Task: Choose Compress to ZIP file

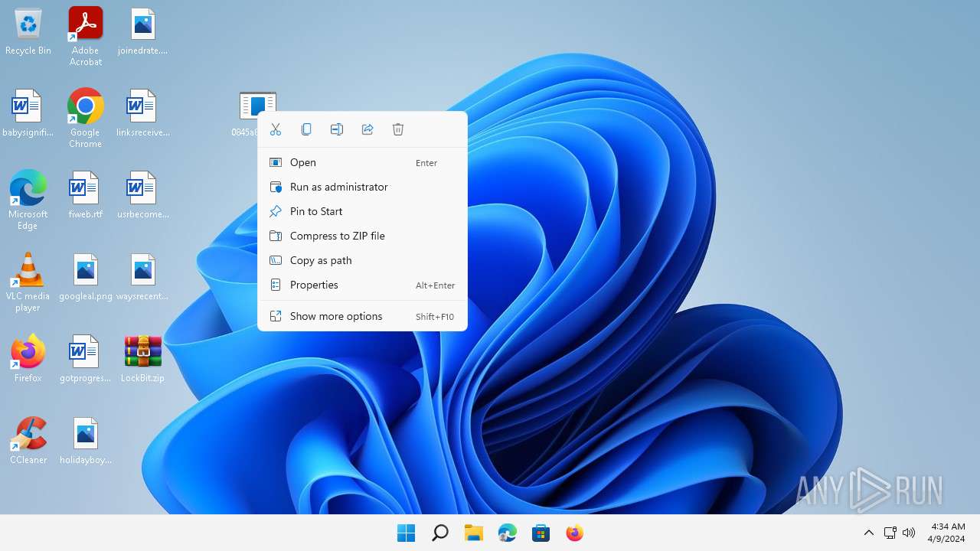Action: click(x=362, y=236)
